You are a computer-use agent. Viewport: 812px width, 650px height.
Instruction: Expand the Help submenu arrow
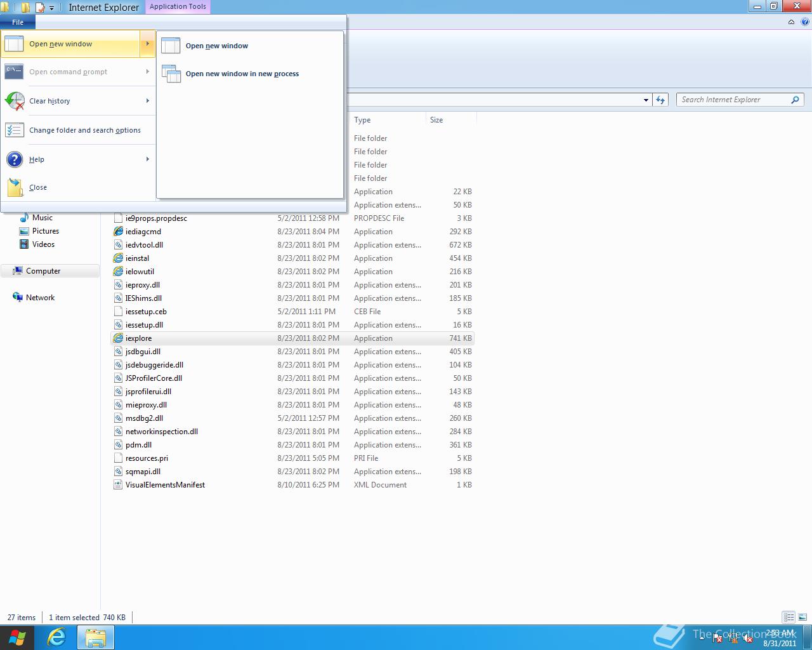coord(147,159)
